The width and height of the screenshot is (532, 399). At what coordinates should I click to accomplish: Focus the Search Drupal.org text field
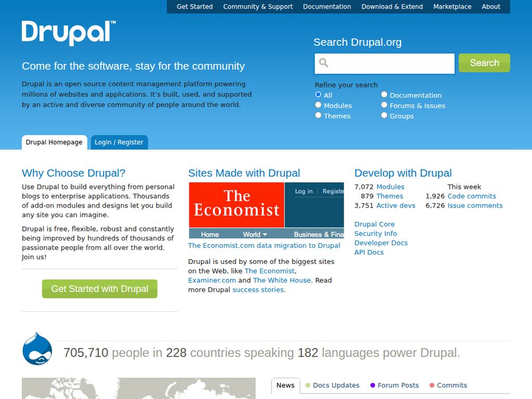pos(385,63)
